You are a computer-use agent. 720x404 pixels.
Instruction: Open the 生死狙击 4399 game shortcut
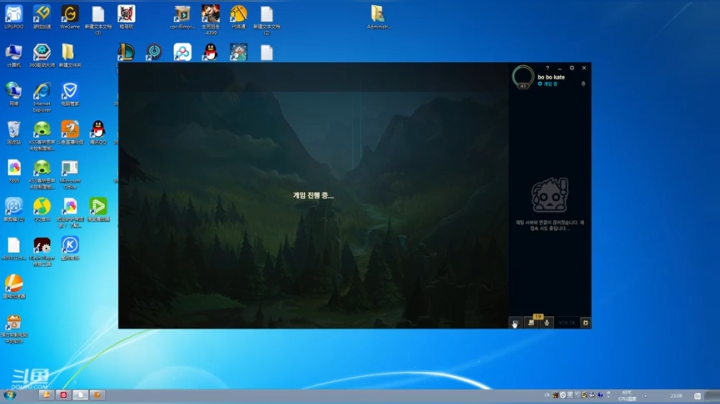pyautogui.click(x=210, y=20)
